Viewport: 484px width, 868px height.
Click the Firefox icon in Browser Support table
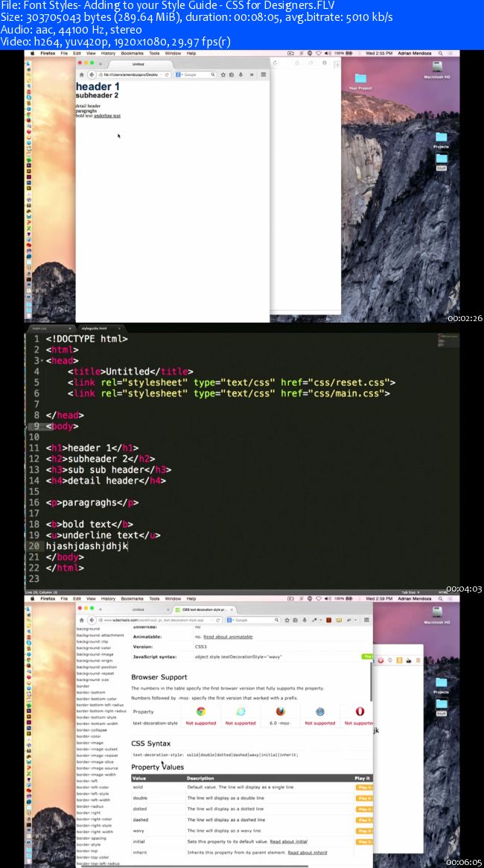coord(281,712)
